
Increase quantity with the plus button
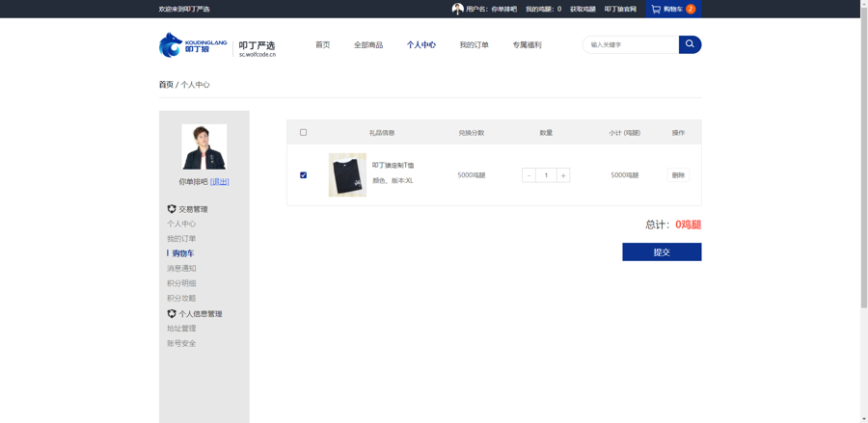(x=563, y=175)
